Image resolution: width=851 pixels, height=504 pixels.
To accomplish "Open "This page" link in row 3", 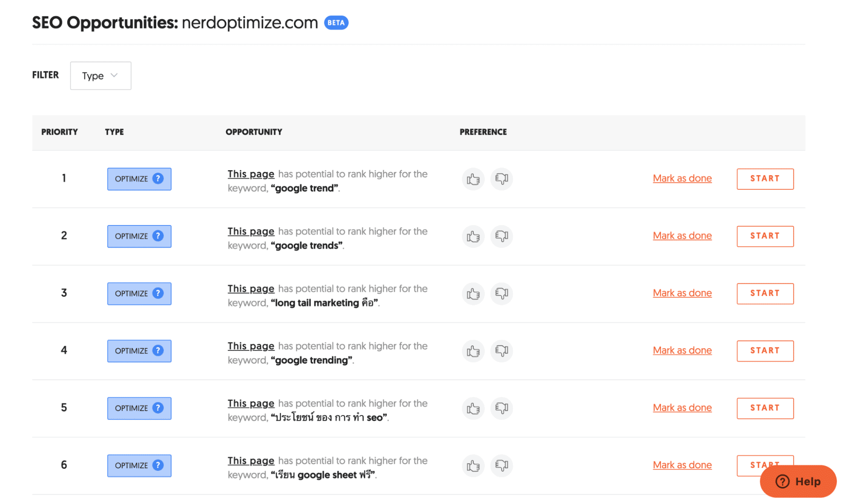I will [250, 288].
